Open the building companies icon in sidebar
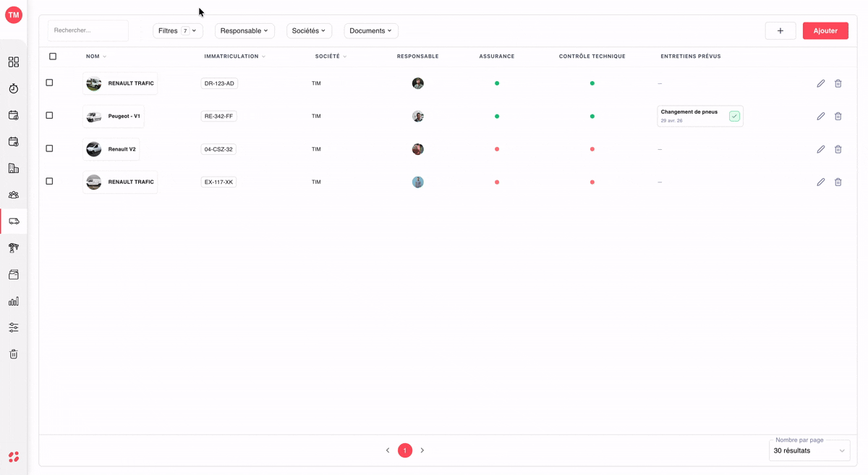The image size is (868, 475). coord(14,168)
